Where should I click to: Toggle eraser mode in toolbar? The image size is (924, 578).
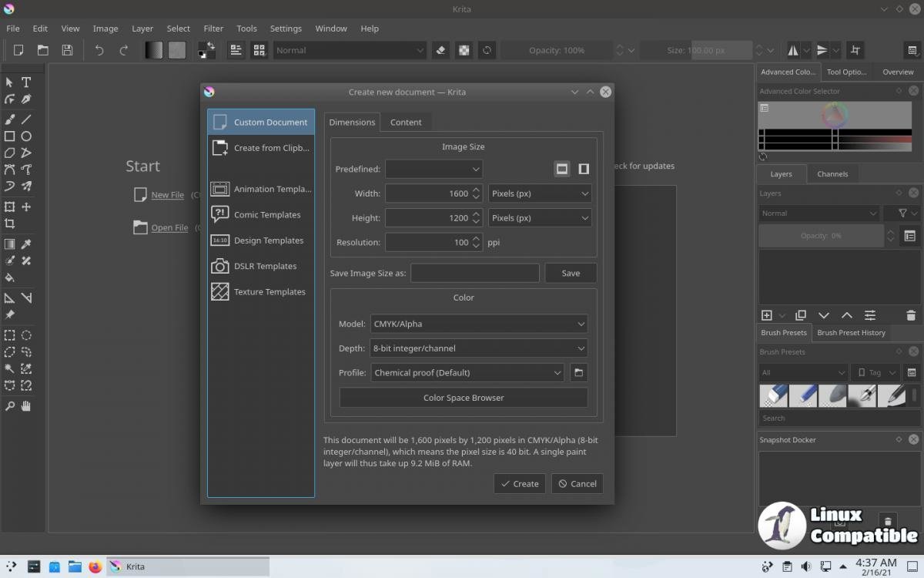pyautogui.click(x=440, y=50)
